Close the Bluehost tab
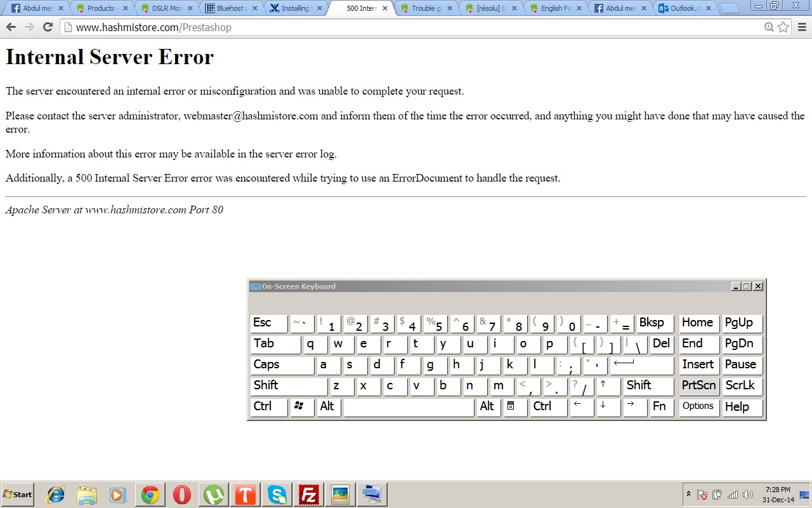812x508 pixels. 255,8
